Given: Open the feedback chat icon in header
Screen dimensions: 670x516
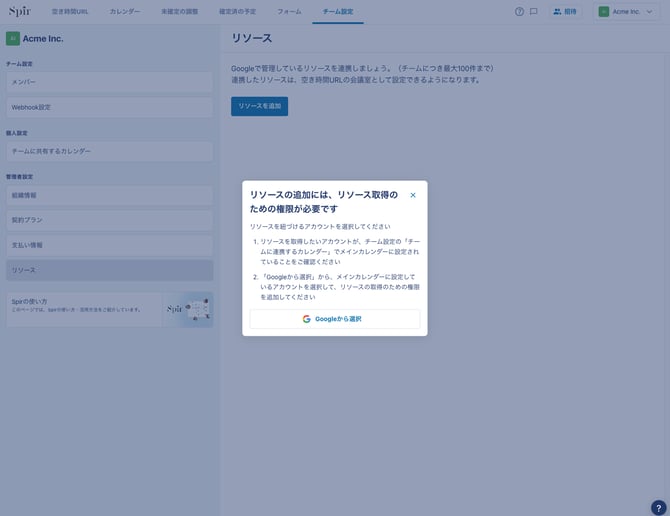Looking at the screenshot, I should coord(534,12).
